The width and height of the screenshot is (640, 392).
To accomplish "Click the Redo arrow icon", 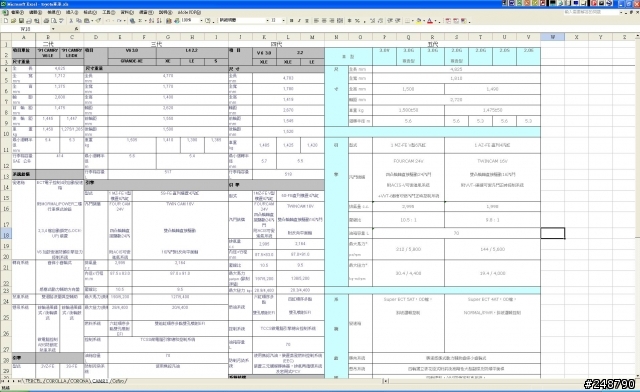I will [x=119, y=20].
